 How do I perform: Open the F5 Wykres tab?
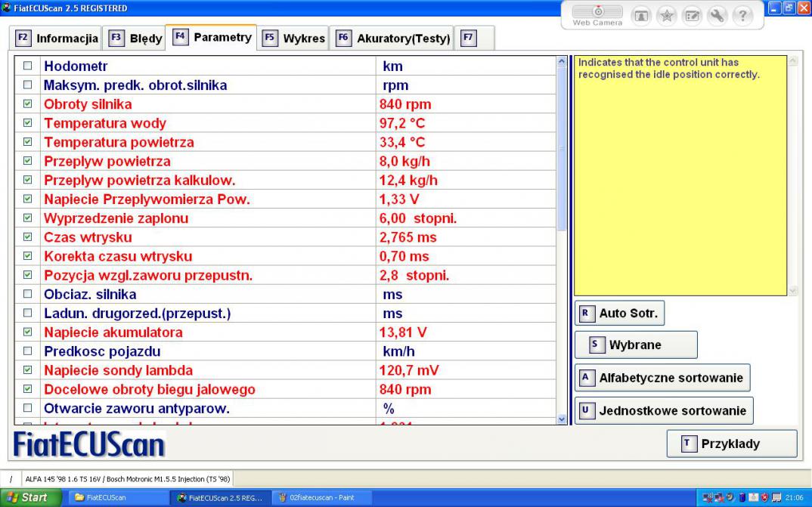point(293,39)
